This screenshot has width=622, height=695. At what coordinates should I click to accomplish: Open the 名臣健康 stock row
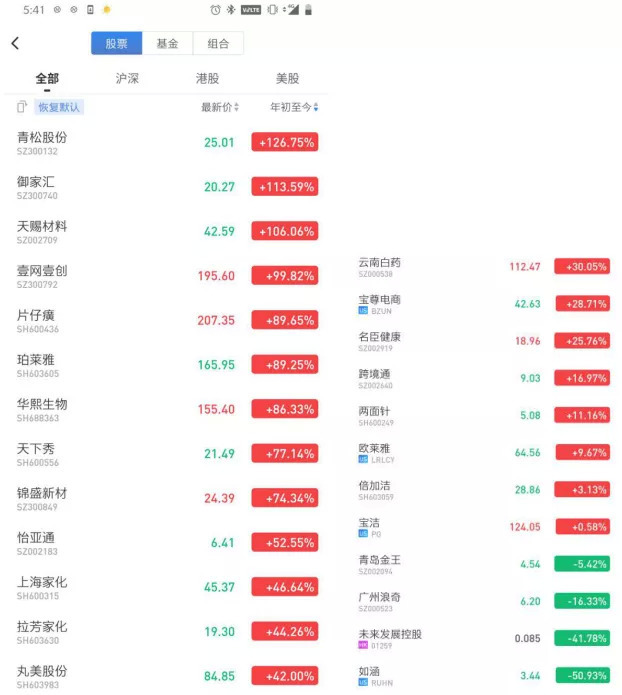[x=483, y=341]
